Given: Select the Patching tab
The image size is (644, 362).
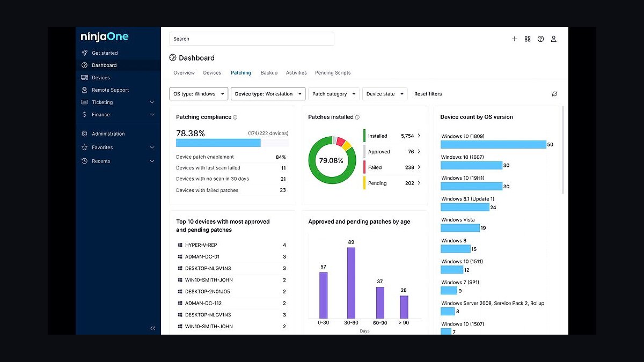Looking at the screenshot, I should click(x=241, y=73).
